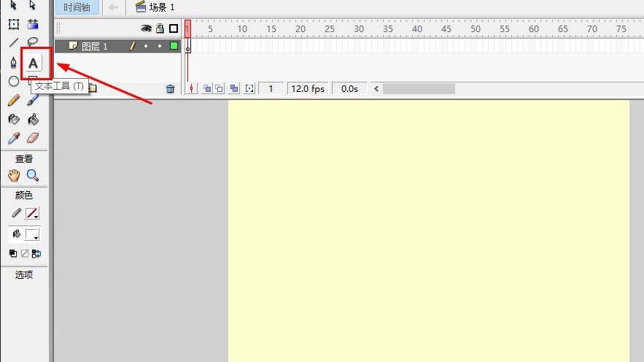
Task: Select the Eraser tool
Action: pos(33,138)
